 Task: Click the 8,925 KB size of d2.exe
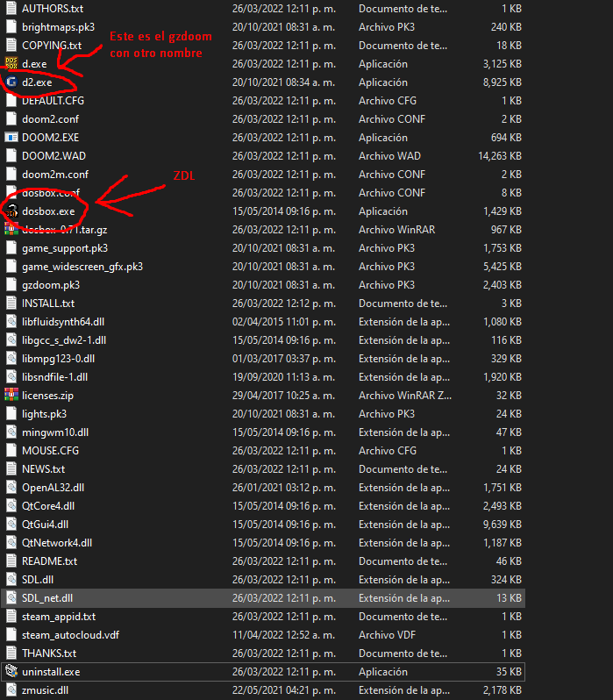click(x=502, y=82)
